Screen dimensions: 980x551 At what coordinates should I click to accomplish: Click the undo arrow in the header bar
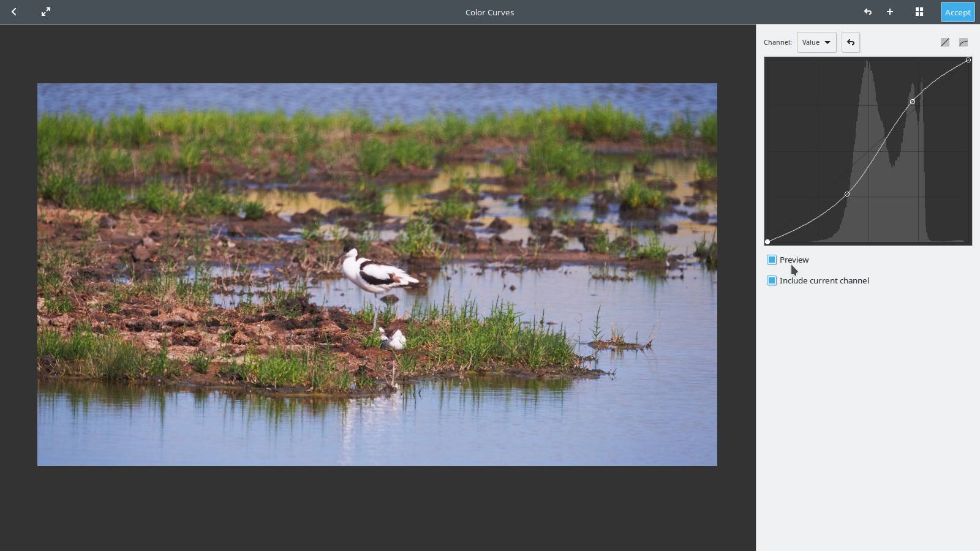867,12
